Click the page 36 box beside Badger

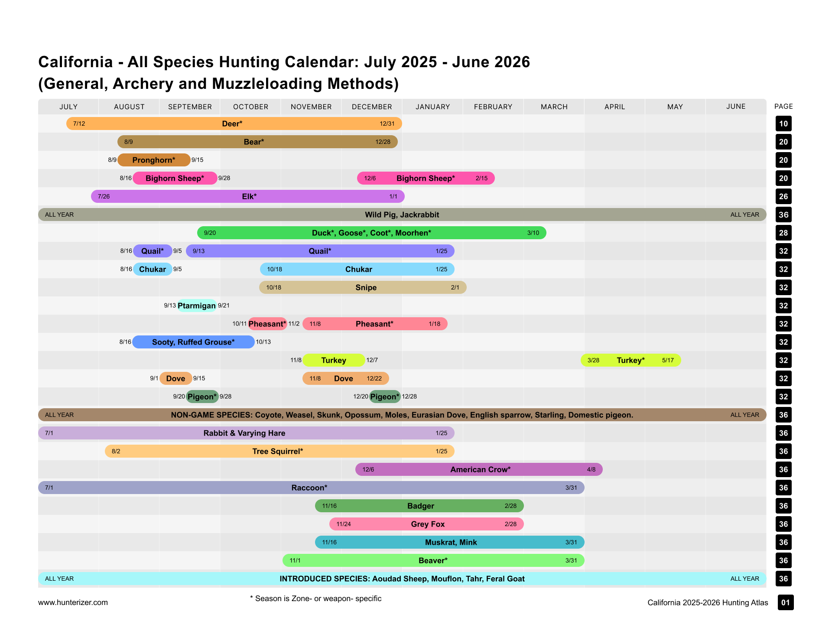point(783,506)
